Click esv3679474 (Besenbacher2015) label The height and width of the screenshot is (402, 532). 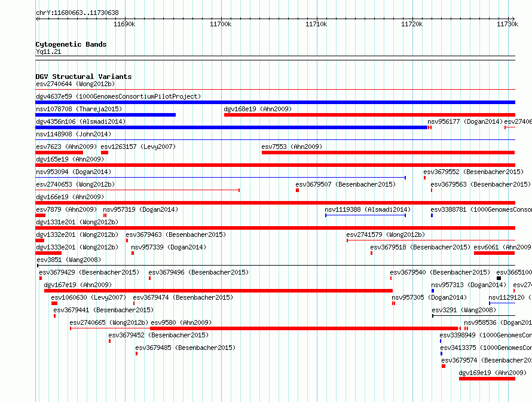183,297
